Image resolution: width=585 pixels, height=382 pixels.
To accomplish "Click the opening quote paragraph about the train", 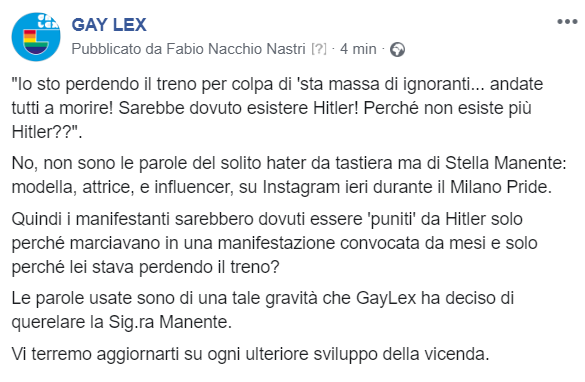I will pyautogui.click(x=277, y=108).
